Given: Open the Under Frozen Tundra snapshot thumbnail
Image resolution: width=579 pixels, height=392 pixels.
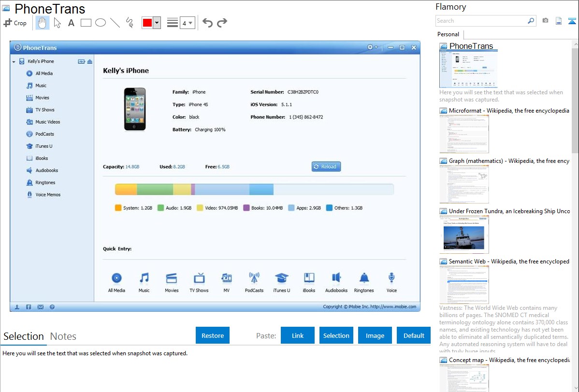Looking at the screenshot, I should (464, 234).
